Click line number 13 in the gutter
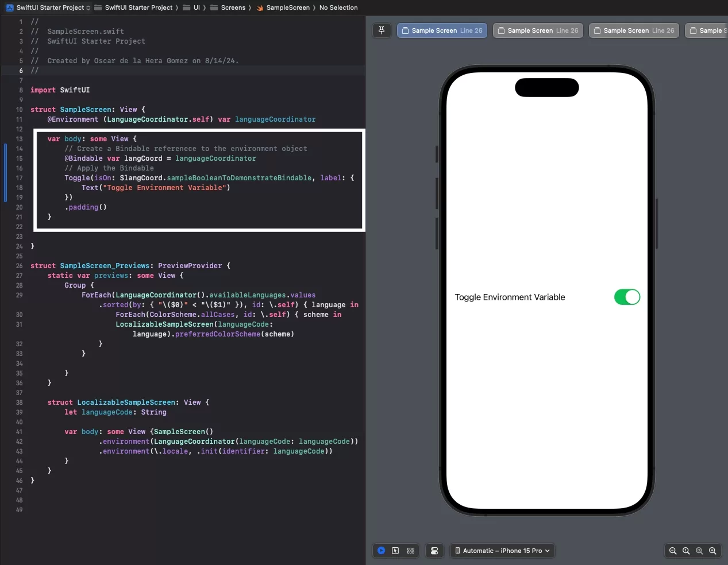 coord(19,139)
